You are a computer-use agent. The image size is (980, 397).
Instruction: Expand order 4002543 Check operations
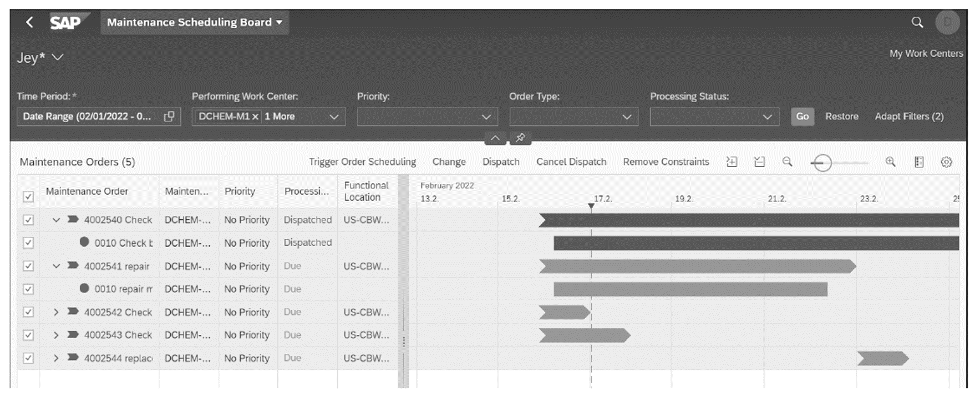[55, 335]
